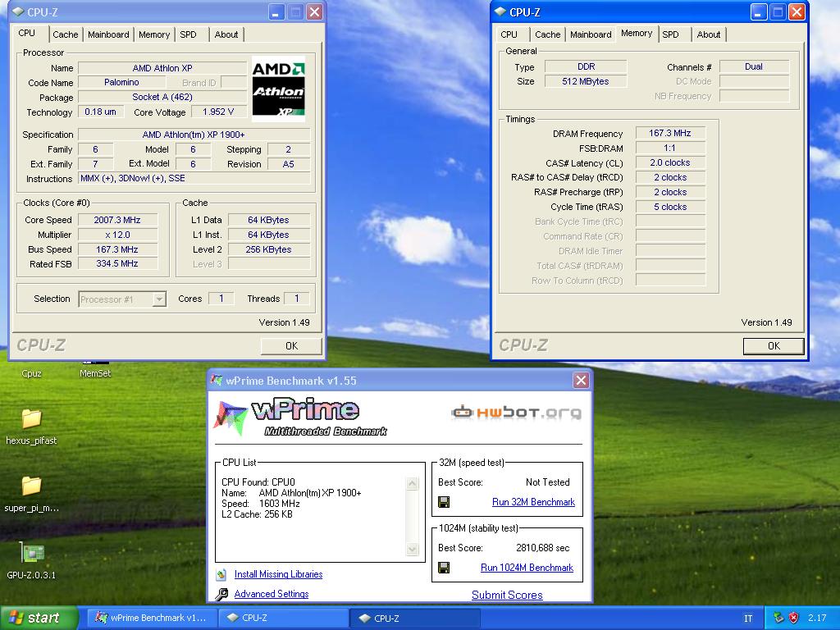Click the CPU List scroll up arrow
This screenshot has height=630, width=840.
[x=413, y=484]
